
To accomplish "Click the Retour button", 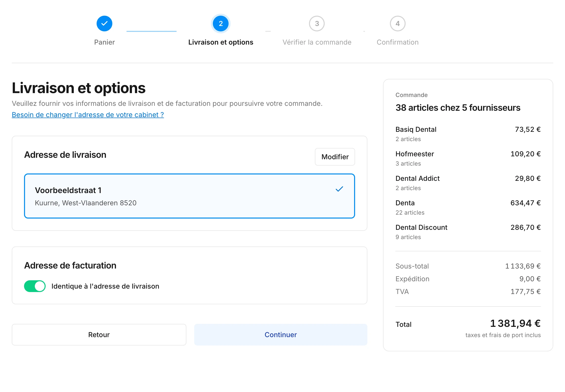I will point(99,334).
